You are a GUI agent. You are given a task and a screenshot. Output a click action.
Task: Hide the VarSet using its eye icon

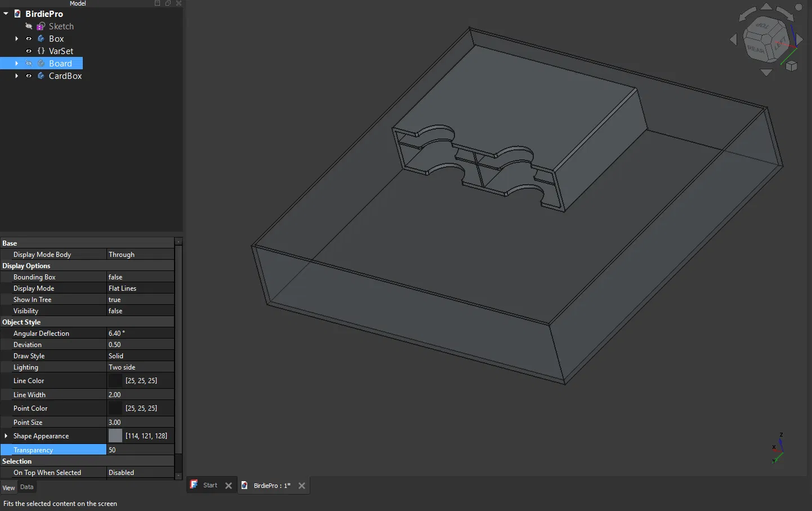29,51
